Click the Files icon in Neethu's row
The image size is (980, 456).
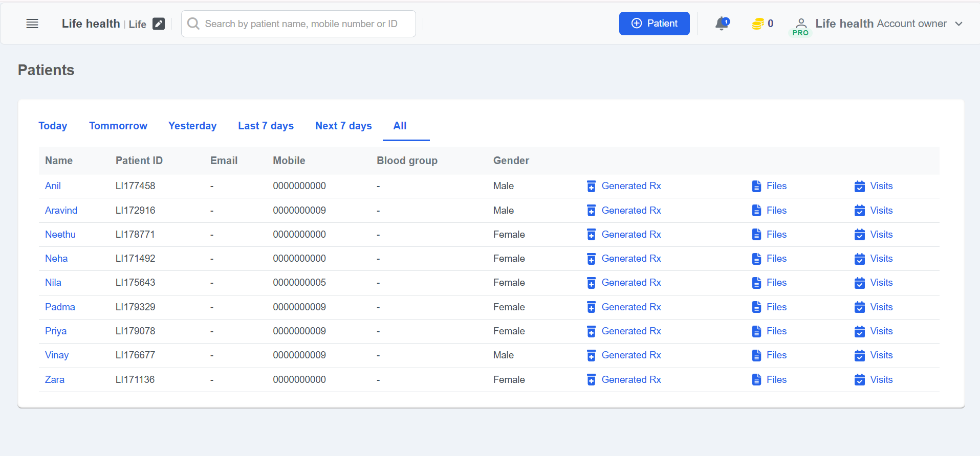(756, 235)
